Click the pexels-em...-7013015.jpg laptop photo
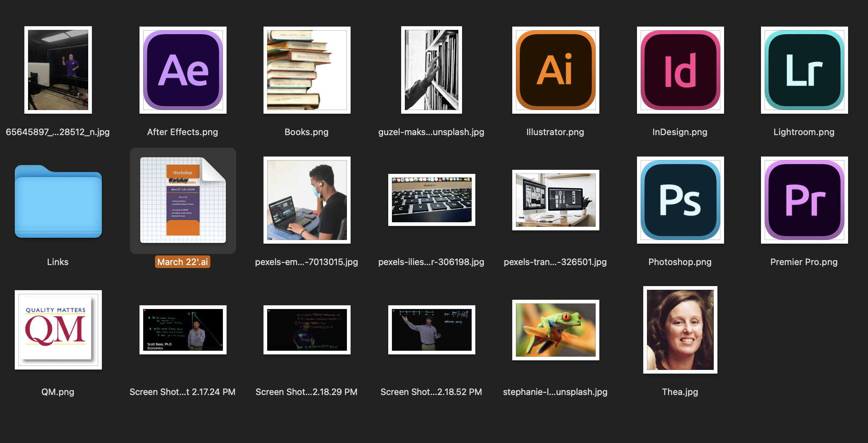The width and height of the screenshot is (868, 443). coord(307,200)
